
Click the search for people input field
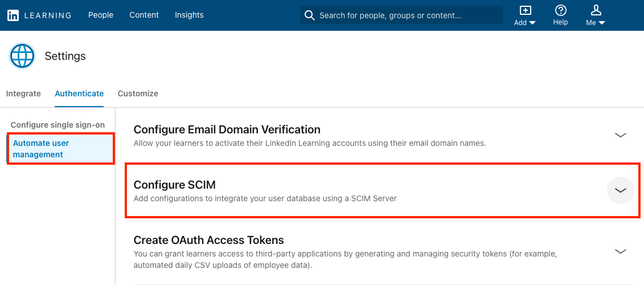(x=401, y=15)
